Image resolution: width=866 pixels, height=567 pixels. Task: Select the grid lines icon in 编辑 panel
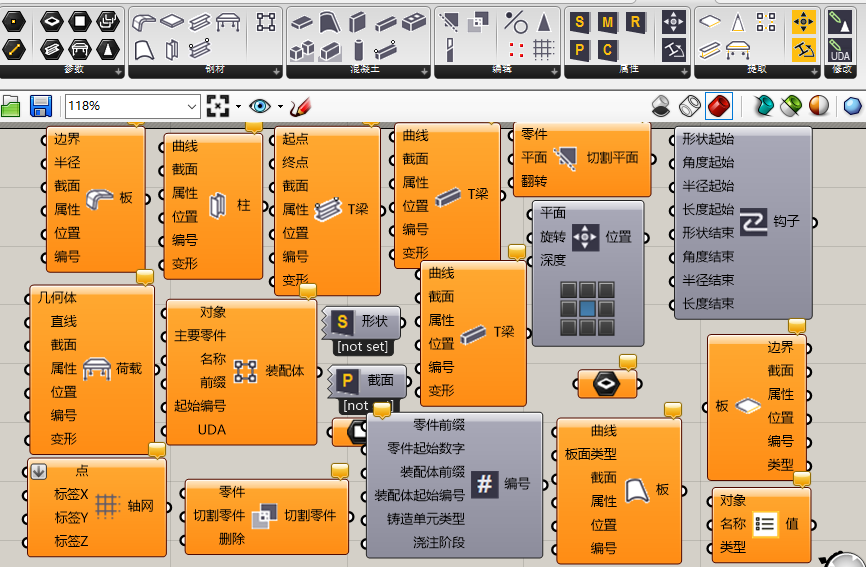point(543,50)
